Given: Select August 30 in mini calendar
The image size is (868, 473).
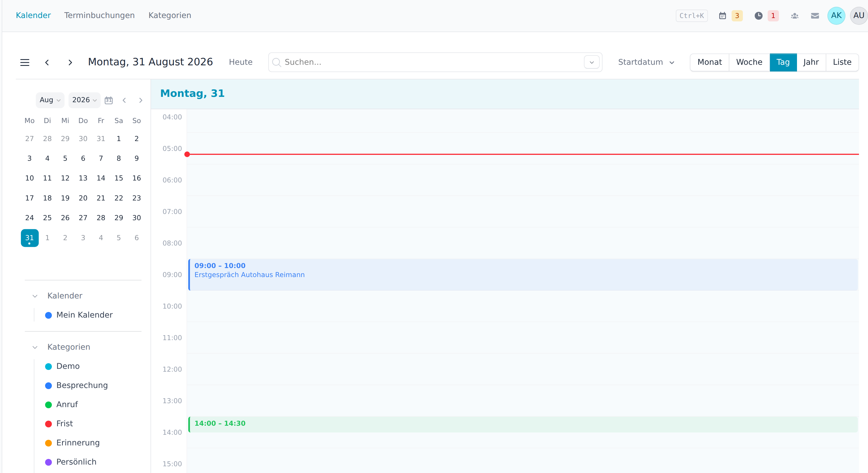Looking at the screenshot, I should pyautogui.click(x=136, y=218).
